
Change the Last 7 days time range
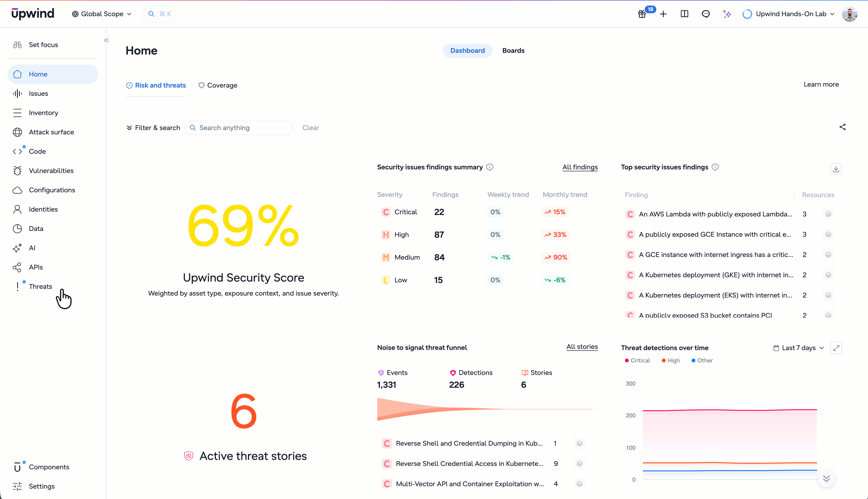click(x=799, y=348)
